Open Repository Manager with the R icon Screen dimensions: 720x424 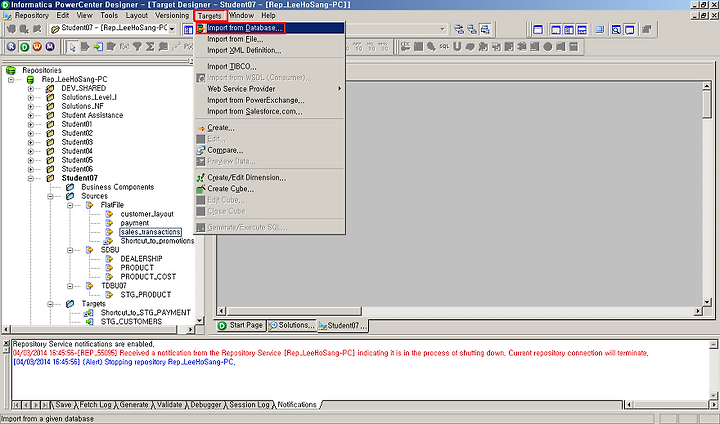(11, 47)
